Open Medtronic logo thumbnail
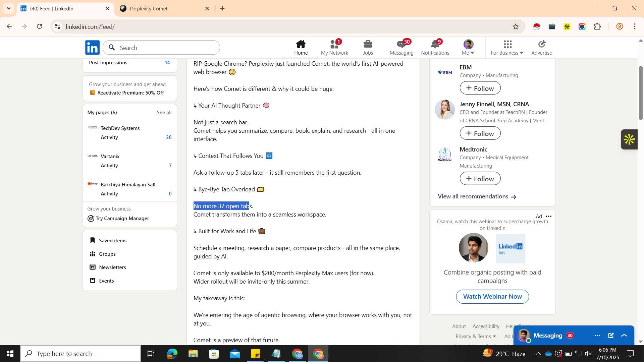Viewport: 644px width, 362px height. click(x=444, y=155)
